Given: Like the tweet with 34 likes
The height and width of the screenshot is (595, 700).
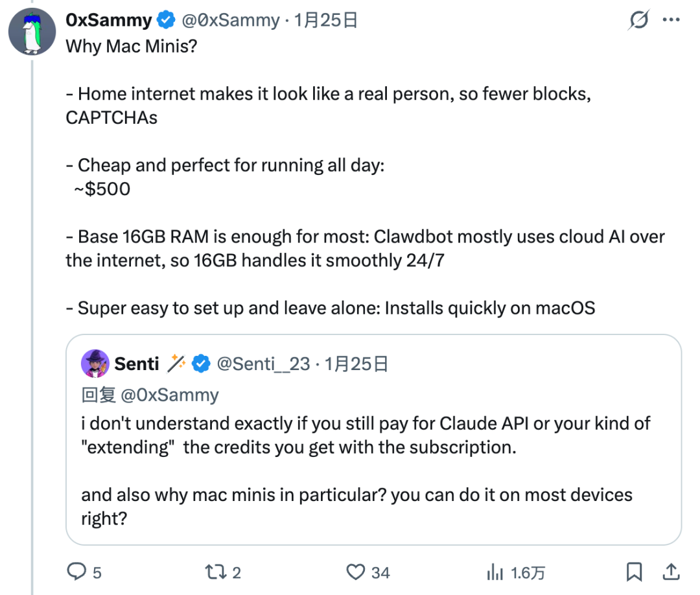Looking at the screenshot, I should pos(356,572).
